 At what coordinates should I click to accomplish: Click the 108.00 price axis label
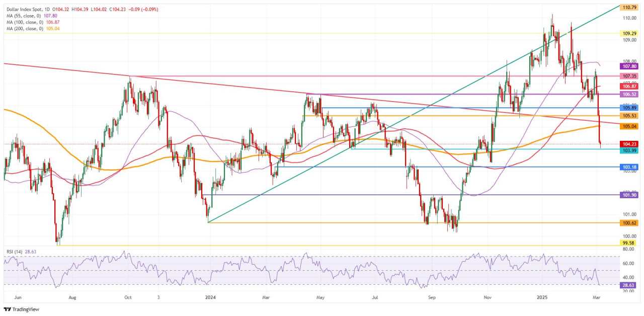click(x=629, y=62)
